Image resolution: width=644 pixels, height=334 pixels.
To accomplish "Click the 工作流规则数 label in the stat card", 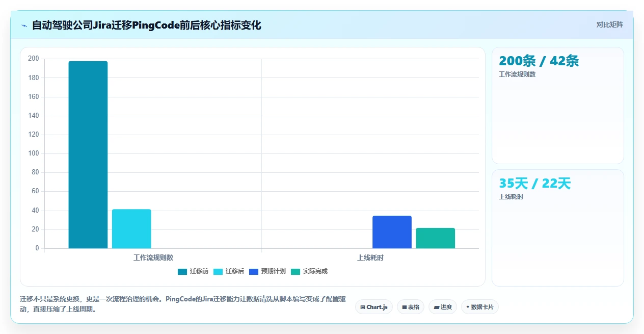I will pos(517,74).
